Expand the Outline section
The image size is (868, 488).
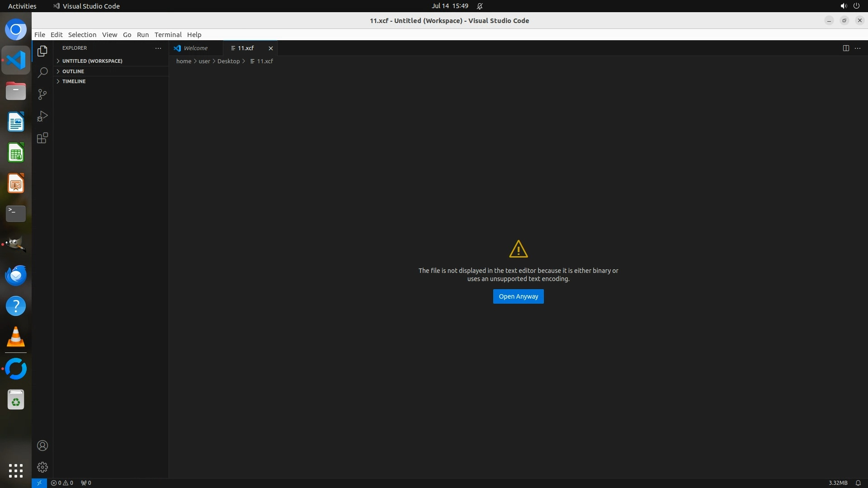click(x=73, y=71)
